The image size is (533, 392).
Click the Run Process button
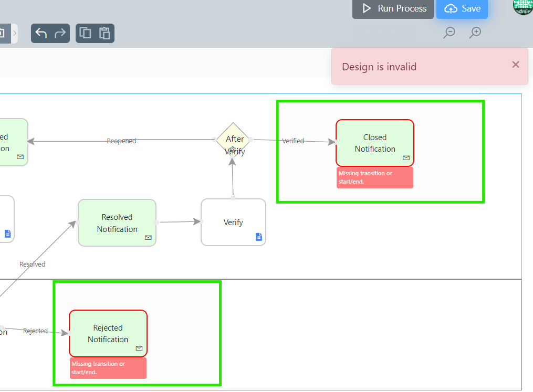(393, 8)
